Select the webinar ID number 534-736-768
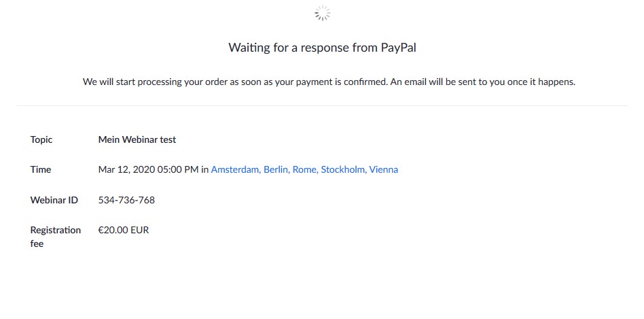Image resolution: width=644 pixels, height=319 pixels. [x=126, y=200]
